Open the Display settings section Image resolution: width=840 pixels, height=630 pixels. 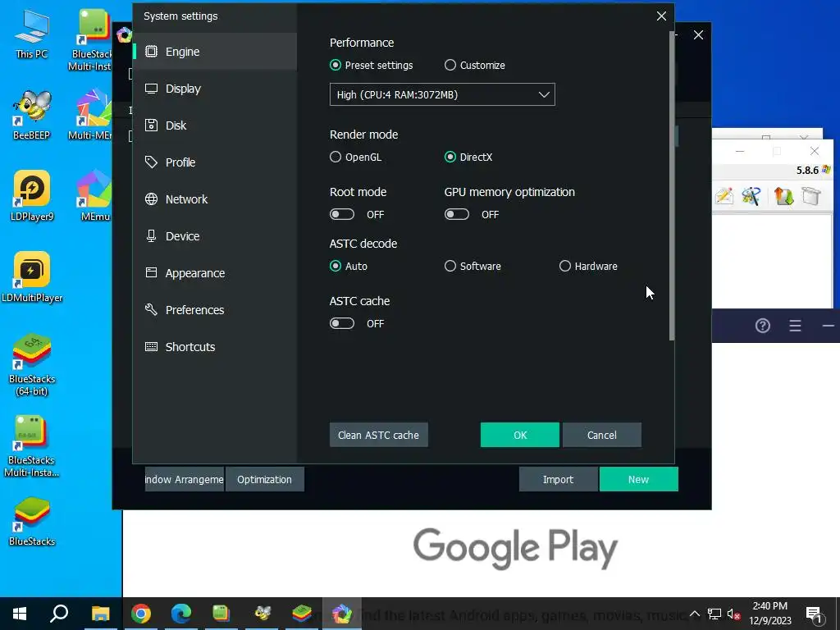215,89
